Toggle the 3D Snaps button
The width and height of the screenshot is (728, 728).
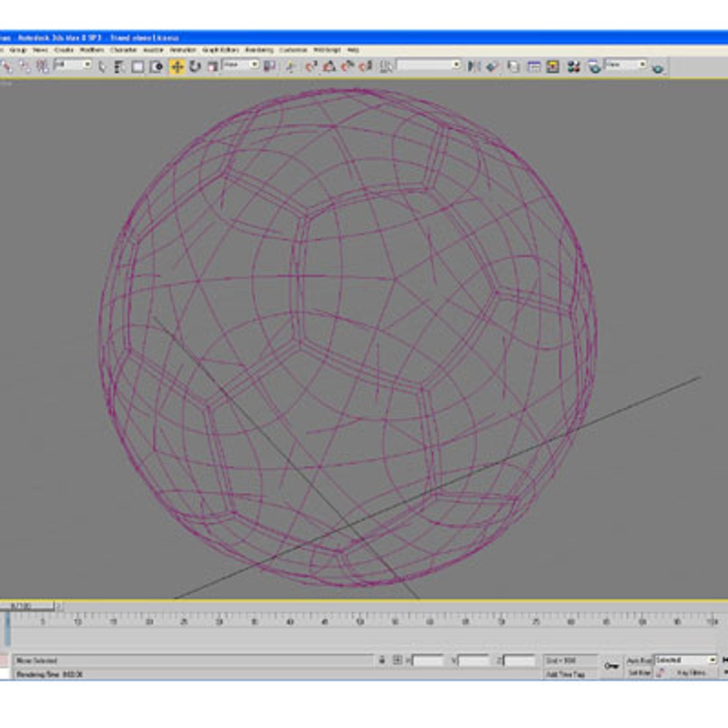311,66
